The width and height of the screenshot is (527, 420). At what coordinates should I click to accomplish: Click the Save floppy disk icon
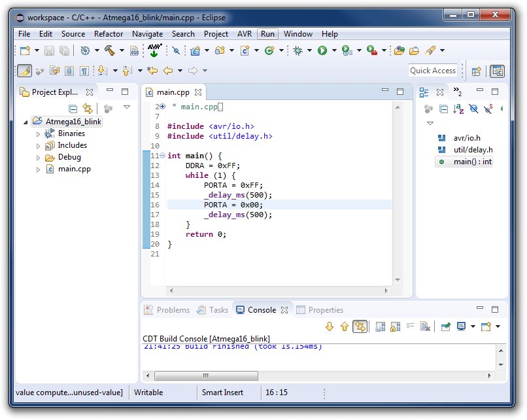(x=50, y=51)
